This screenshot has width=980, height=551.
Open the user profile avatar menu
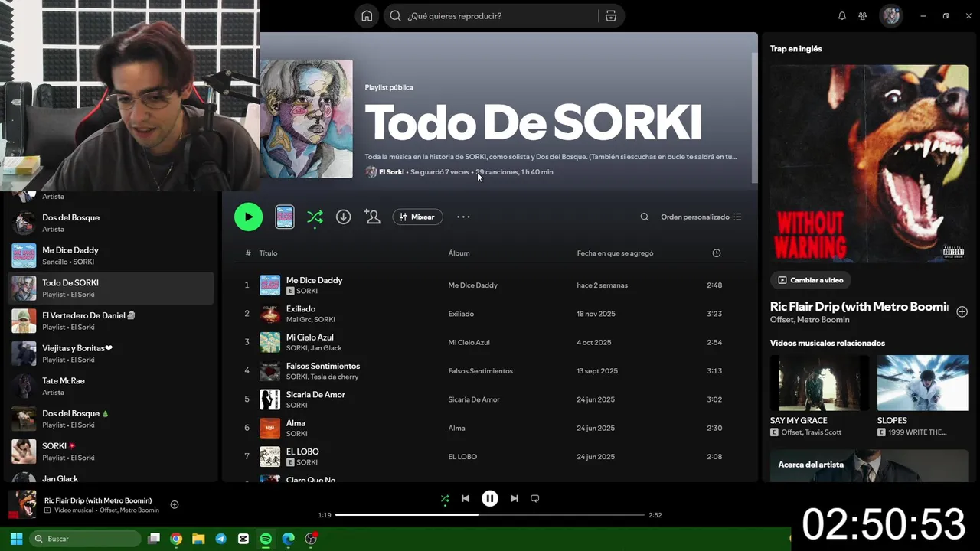[x=891, y=16]
